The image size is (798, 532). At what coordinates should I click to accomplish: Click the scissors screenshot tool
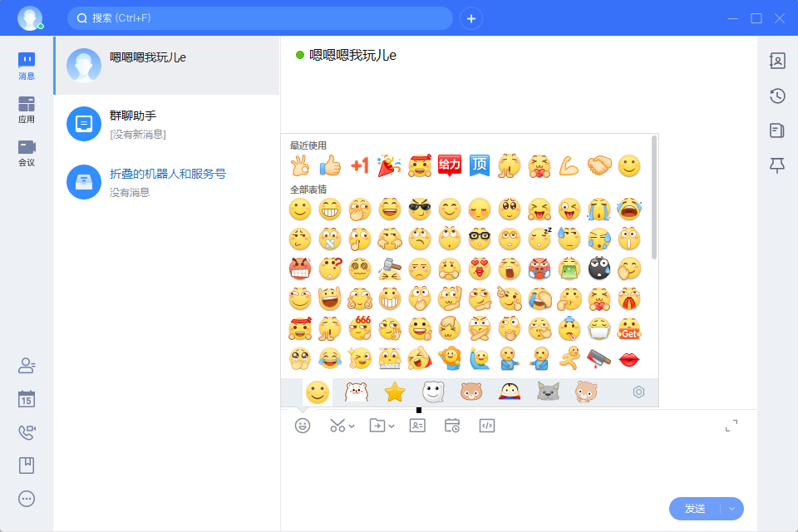point(337,426)
